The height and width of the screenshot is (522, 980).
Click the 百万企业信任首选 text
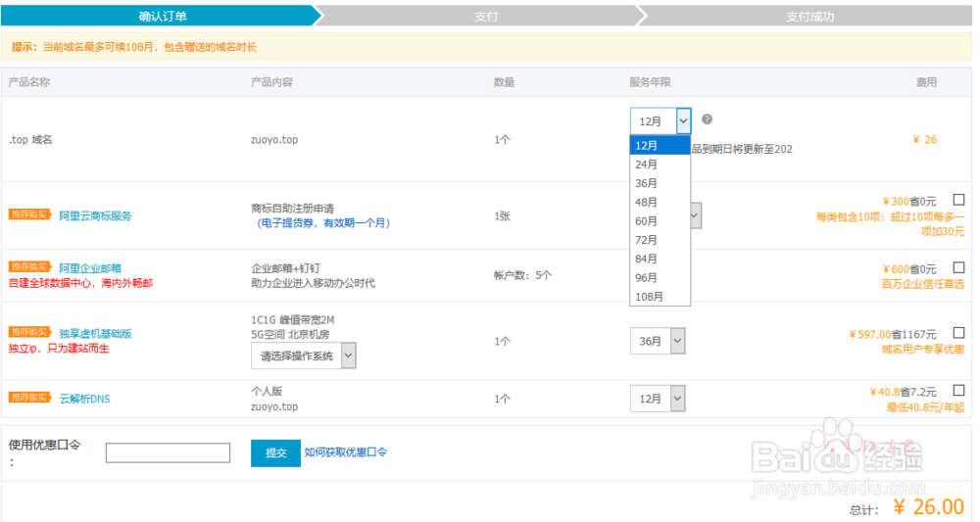922,283
